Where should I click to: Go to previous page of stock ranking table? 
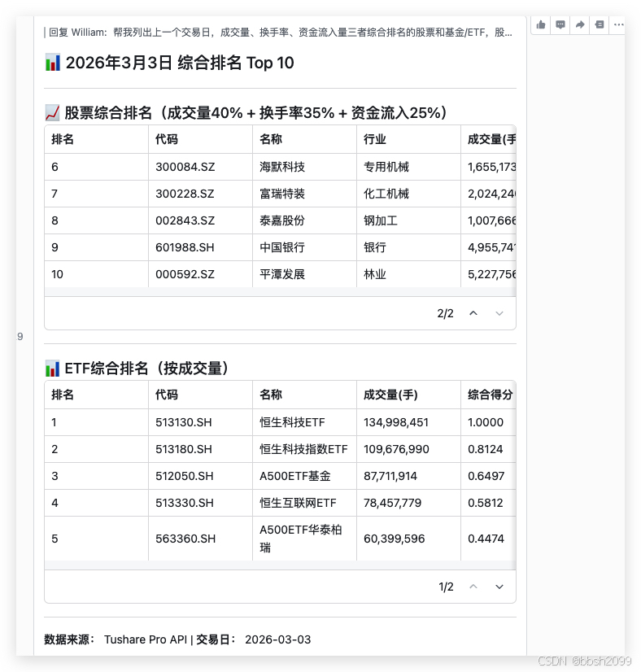[473, 313]
